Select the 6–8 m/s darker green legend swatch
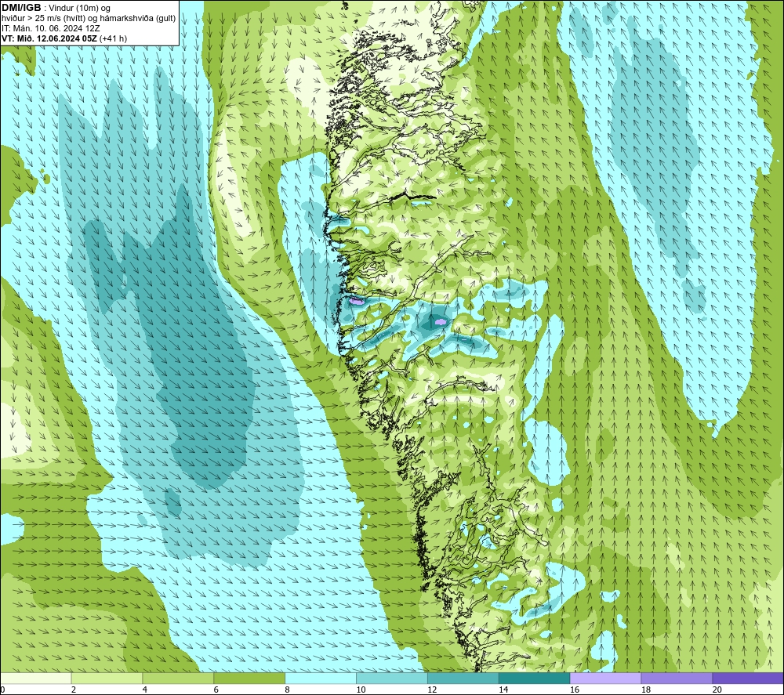 249,678
